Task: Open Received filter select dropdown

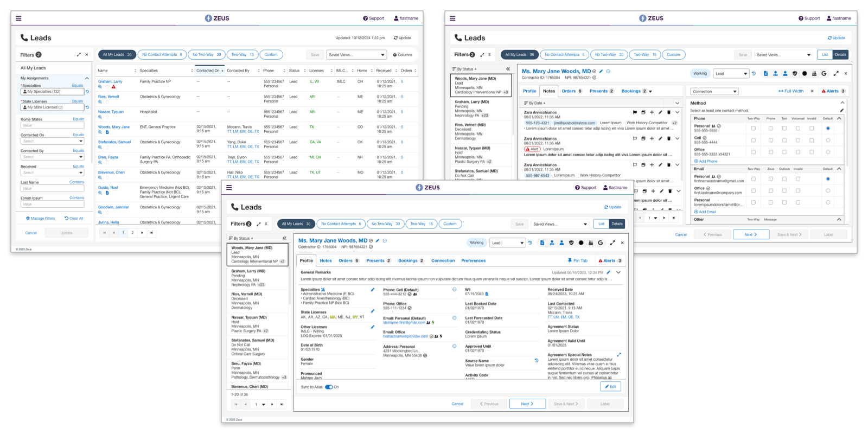Action: tap(52, 173)
